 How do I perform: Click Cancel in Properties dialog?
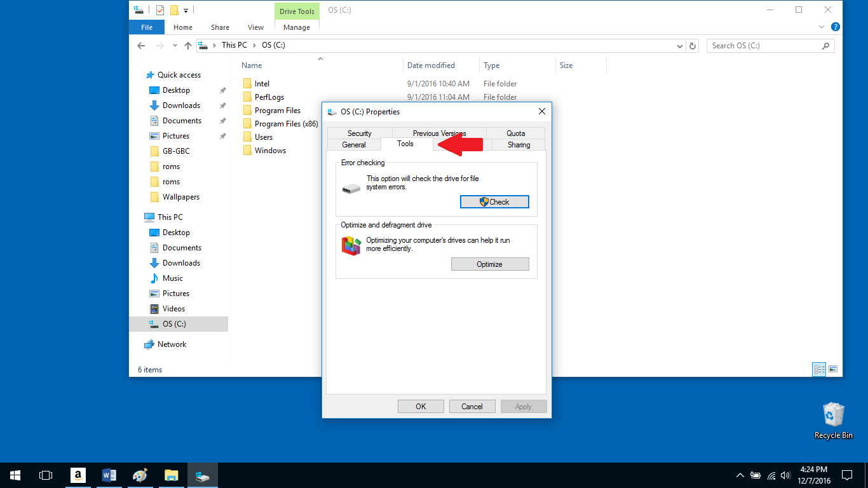(x=472, y=407)
